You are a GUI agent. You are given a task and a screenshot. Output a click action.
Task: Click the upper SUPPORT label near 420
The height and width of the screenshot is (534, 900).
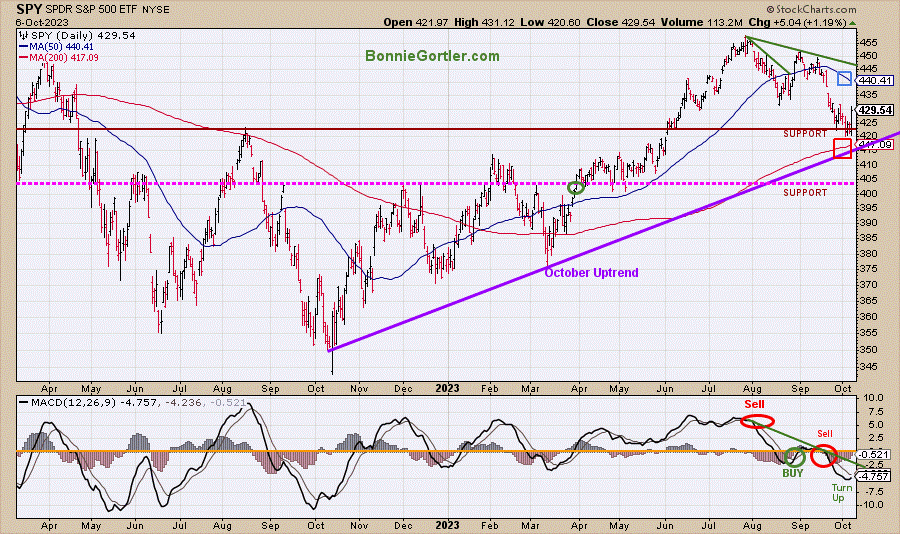point(805,134)
